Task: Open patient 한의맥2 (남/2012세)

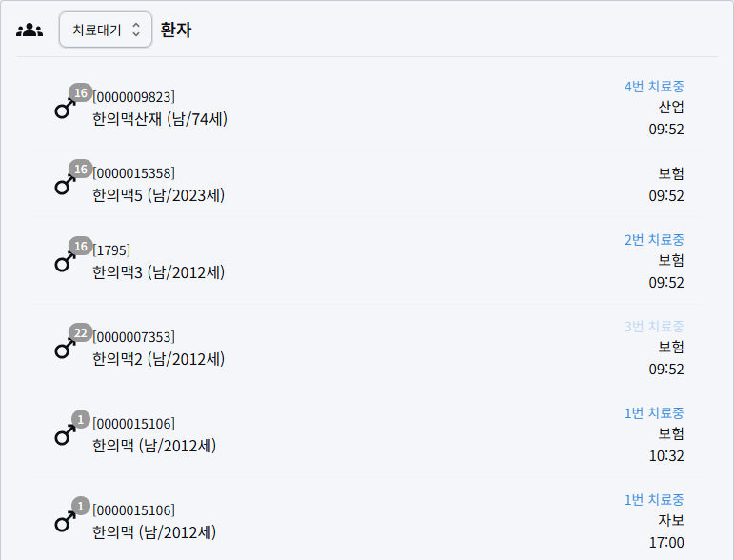Action: (158, 359)
